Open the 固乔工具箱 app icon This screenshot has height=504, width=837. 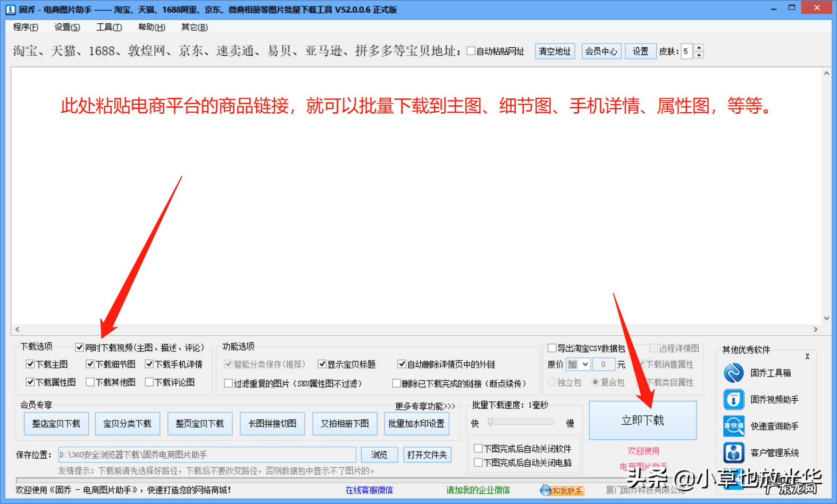tap(733, 373)
